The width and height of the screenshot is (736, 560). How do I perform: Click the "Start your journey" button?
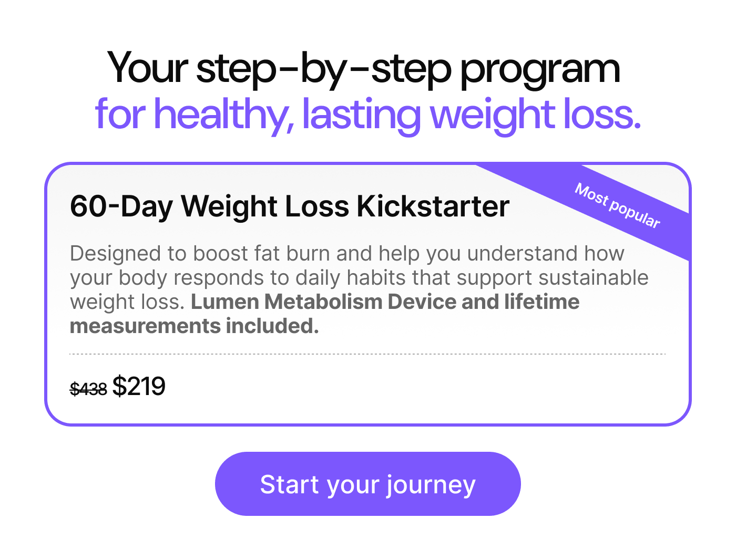[367, 484]
